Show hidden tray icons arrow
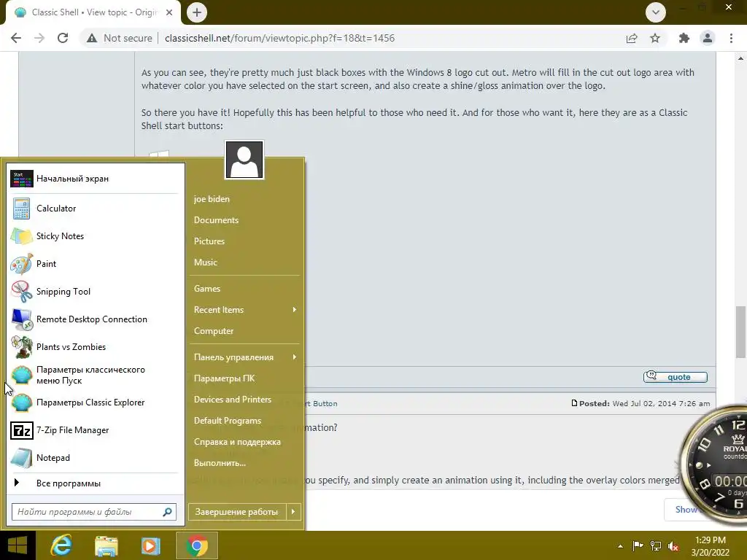The width and height of the screenshot is (747, 560). [620, 546]
